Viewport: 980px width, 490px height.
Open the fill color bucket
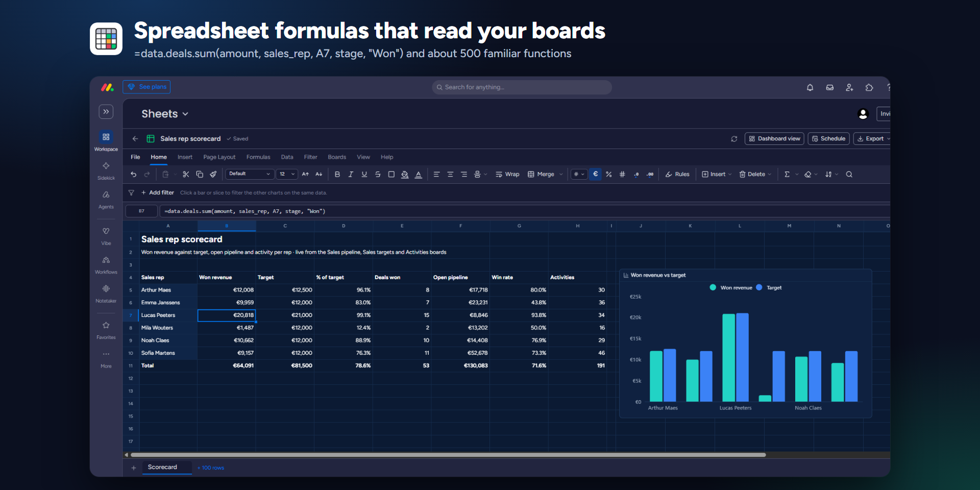pyautogui.click(x=405, y=175)
